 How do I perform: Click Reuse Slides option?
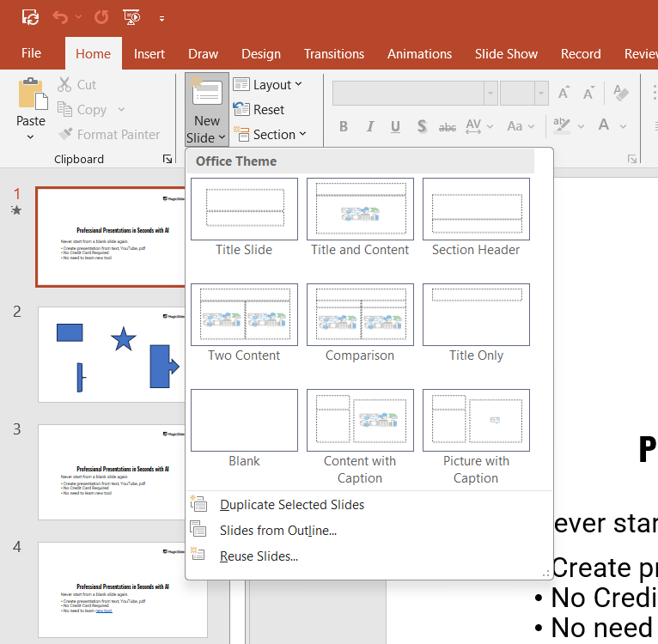pyautogui.click(x=259, y=556)
